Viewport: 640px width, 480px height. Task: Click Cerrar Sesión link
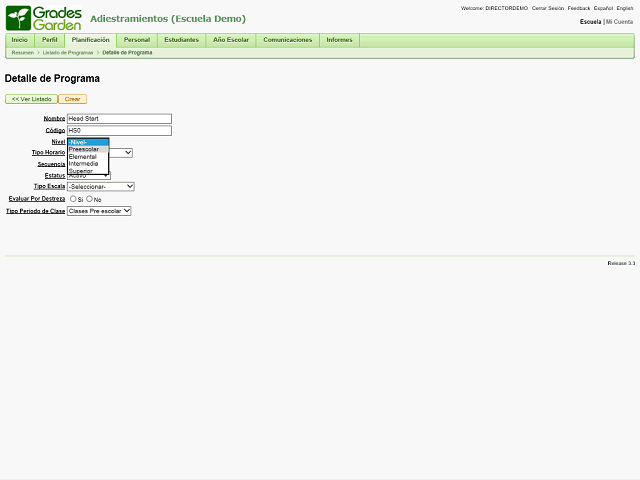548,8
